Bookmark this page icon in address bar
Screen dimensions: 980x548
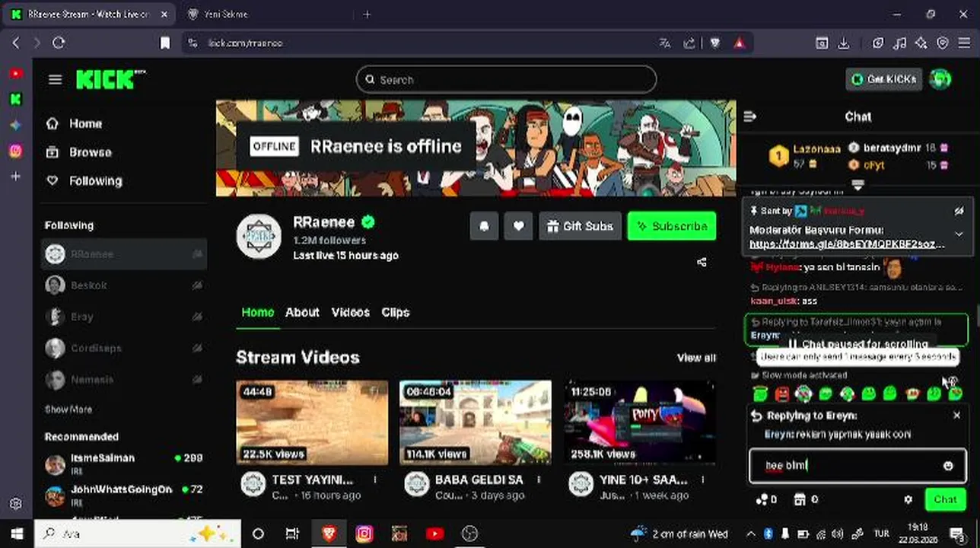(165, 43)
